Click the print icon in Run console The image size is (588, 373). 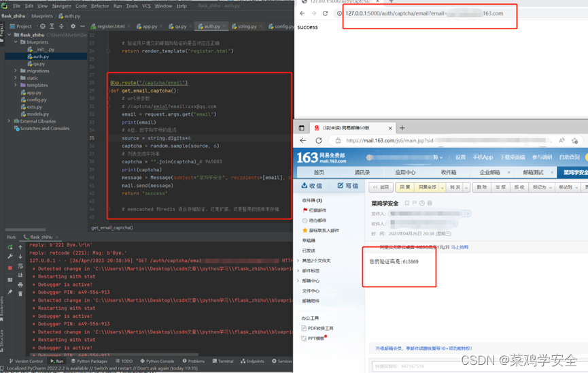[20, 285]
